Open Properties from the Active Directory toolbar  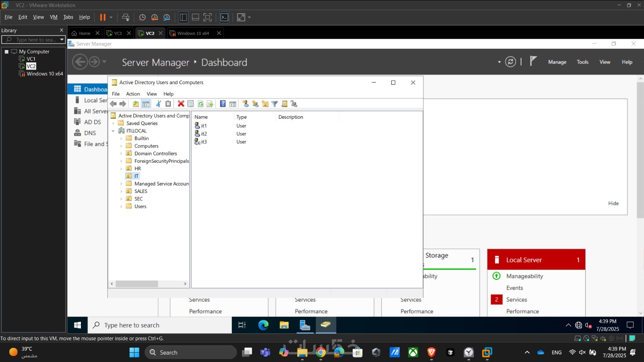[x=191, y=104]
